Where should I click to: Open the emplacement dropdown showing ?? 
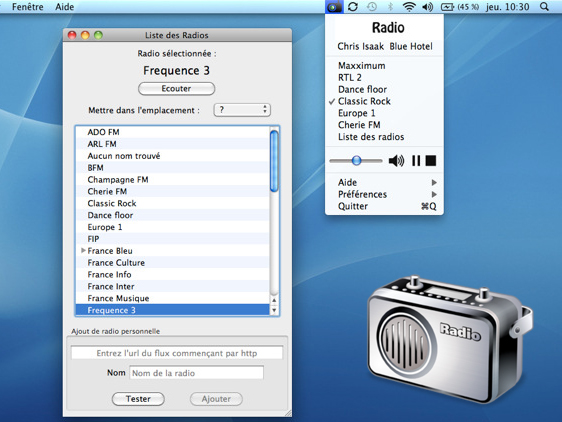(242, 110)
